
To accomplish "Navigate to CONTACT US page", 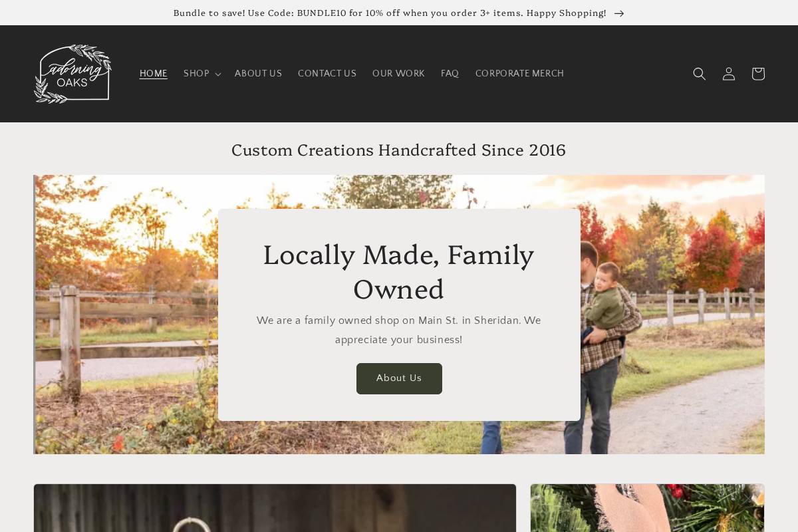I will (x=327, y=74).
